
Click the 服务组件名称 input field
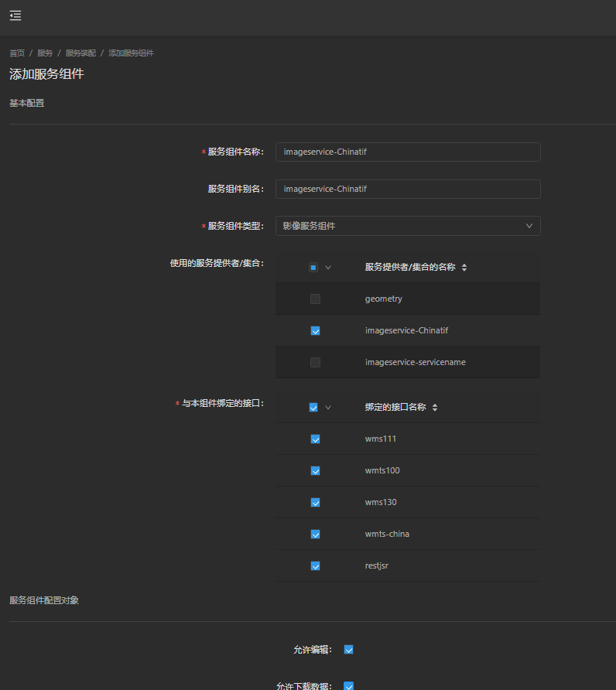(x=408, y=152)
